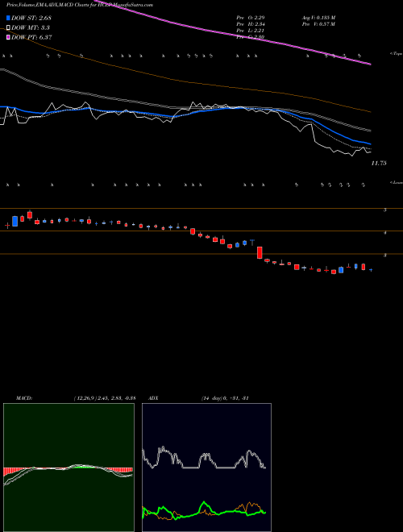This screenshot has width=403, height=532.
Task: Click the 'Pre O: 2.29' value
Action: pos(251,17)
